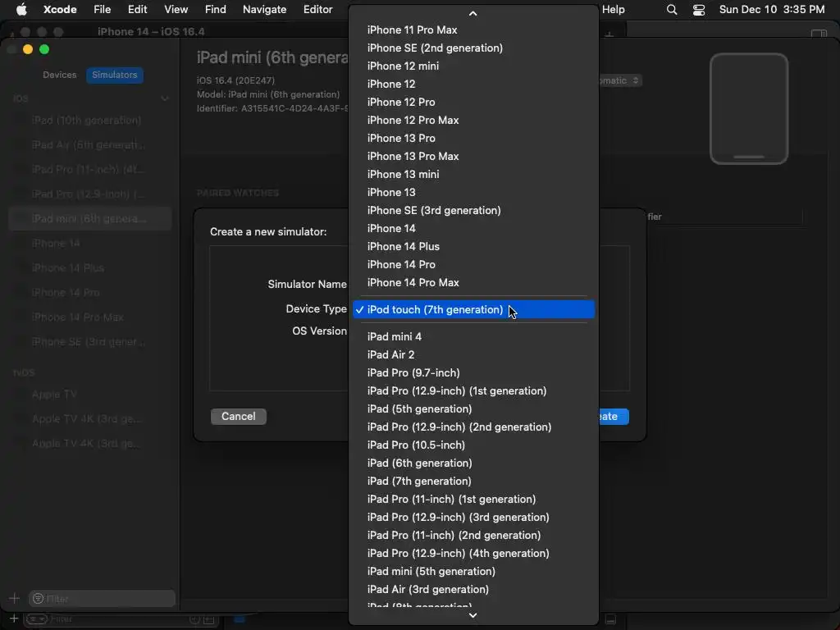Switch to the Simulators tab
The image size is (840, 630).
[115, 75]
